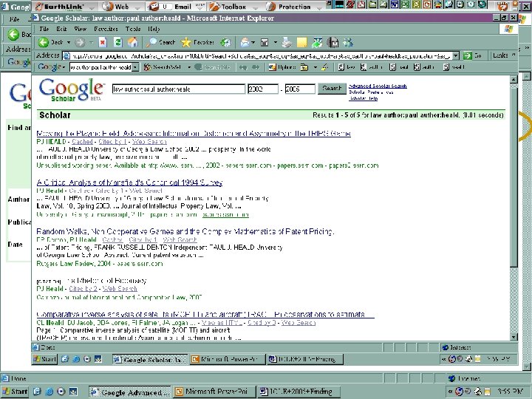Image resolution: width=532 pixels, height=399 pixels.
Task: Click the Forward arrow icon in IE toolbar
Action: (80, 42)
